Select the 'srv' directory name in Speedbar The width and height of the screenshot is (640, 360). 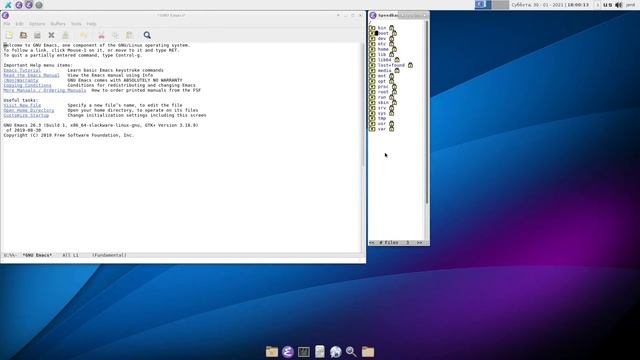(x=382, y=108)
